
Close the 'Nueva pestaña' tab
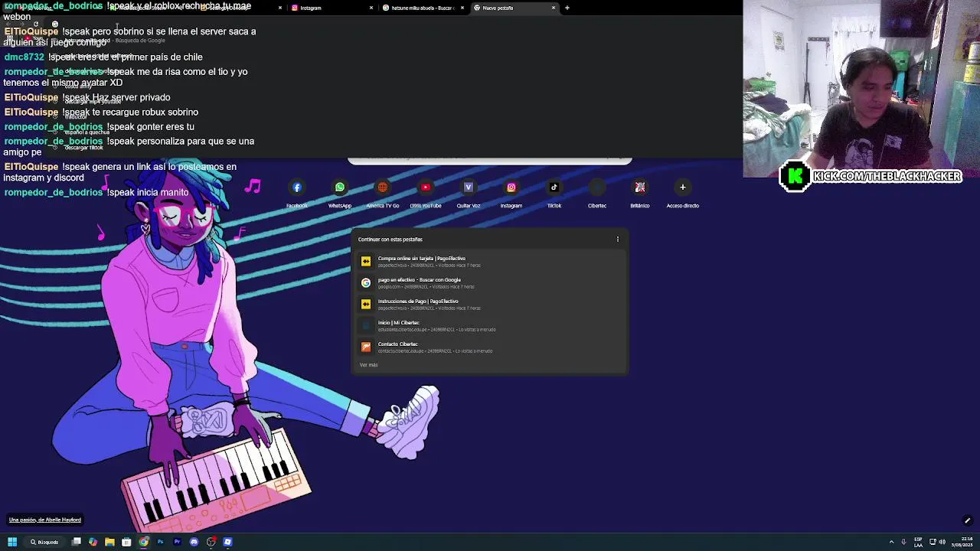[x=554, y=8]
